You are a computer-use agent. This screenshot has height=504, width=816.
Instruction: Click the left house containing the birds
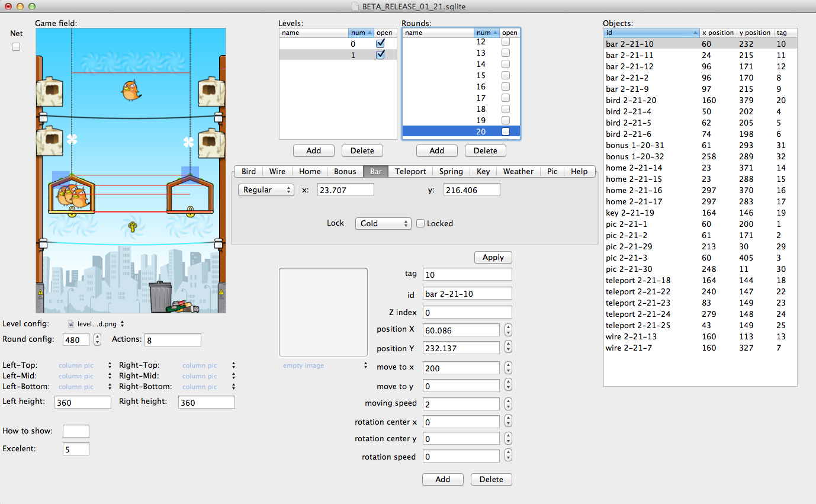coord(71,194)
